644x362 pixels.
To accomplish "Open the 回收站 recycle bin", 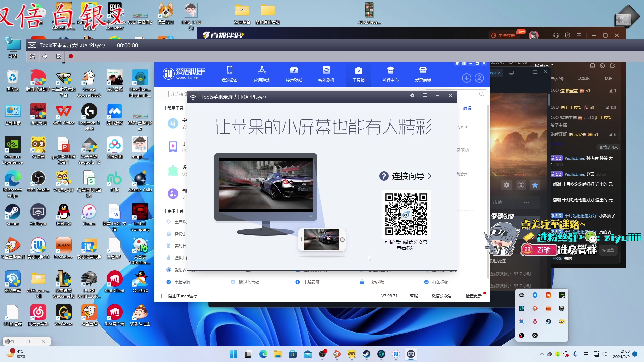I will pos(13,81).
